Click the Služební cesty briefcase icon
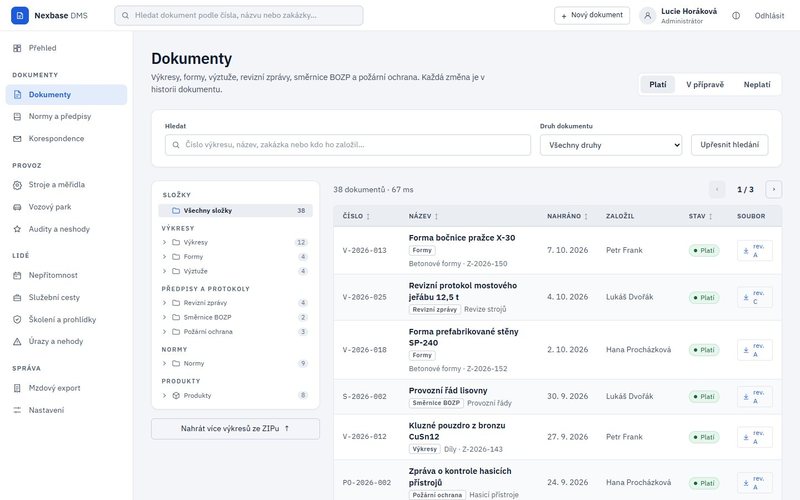800x500 pixels. click(17, 297)
